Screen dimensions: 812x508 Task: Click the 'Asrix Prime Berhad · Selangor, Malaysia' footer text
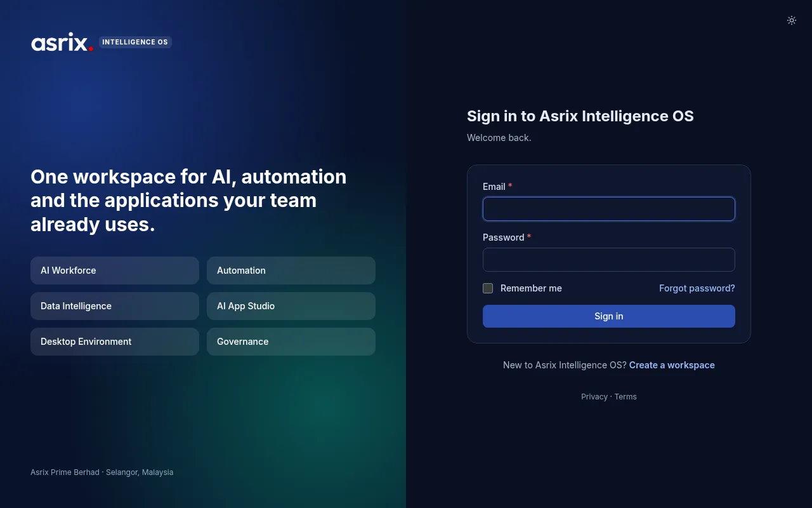[x=102, y=472]
